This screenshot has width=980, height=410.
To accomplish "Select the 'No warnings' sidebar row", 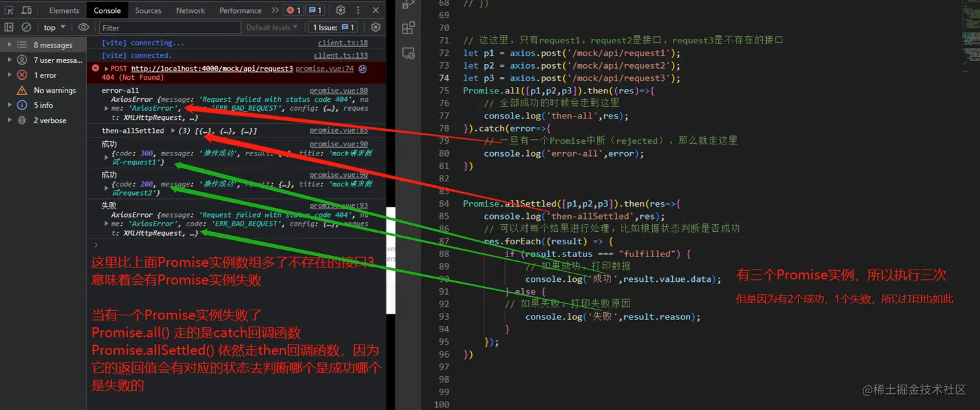I will [x=43, y=90].
